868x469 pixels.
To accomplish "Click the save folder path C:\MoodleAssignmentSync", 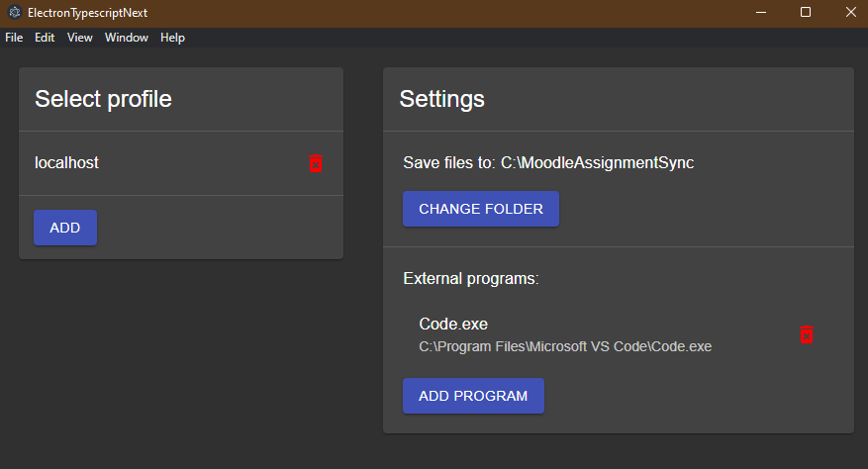I will [x=597, y=163].
